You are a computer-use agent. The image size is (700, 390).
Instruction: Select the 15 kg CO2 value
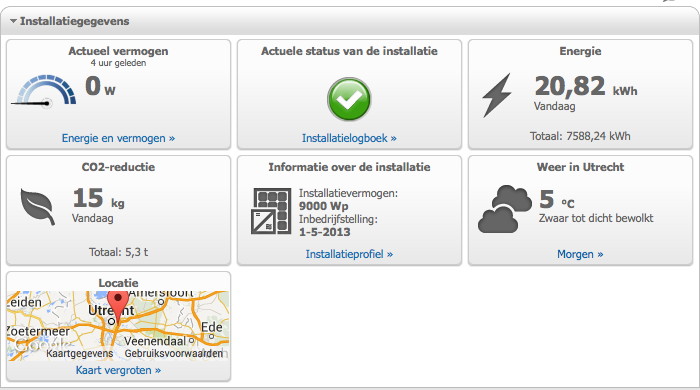(99, 198)
